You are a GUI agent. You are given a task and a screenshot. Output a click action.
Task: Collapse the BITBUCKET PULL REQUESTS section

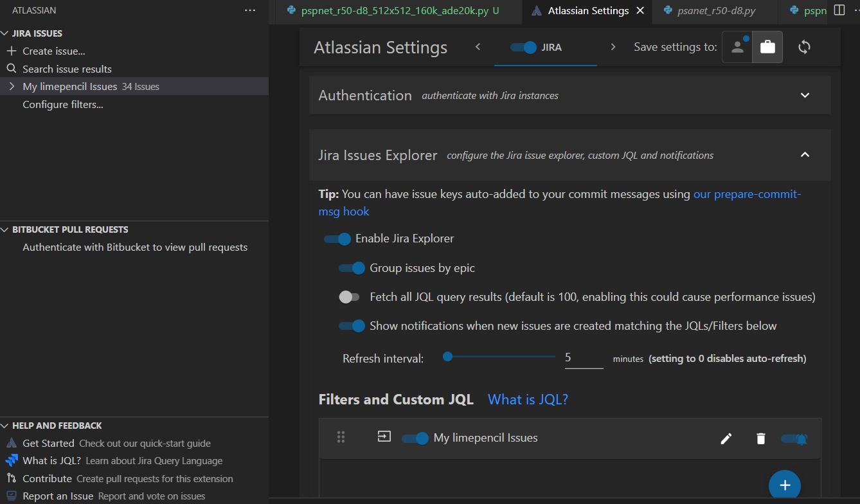pyautogui.click(x=5, y=230)
